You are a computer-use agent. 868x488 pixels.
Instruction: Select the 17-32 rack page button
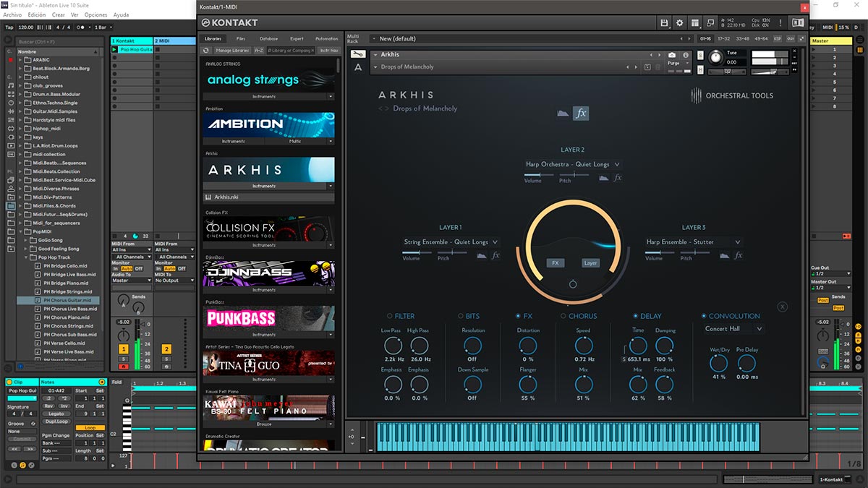click(x=723, y=38)
